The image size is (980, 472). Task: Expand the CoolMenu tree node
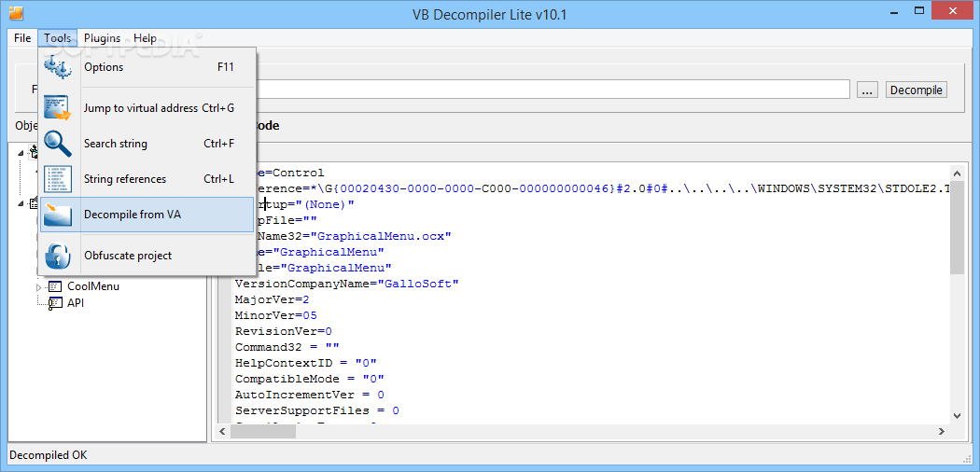pos(39,287)
